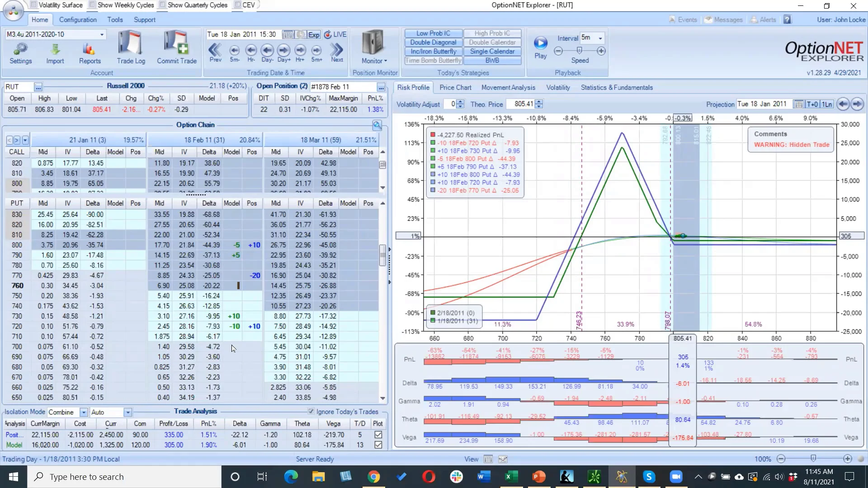
Task: Toggle Plot checkbox for Position row
Action: tap(378, 435)
